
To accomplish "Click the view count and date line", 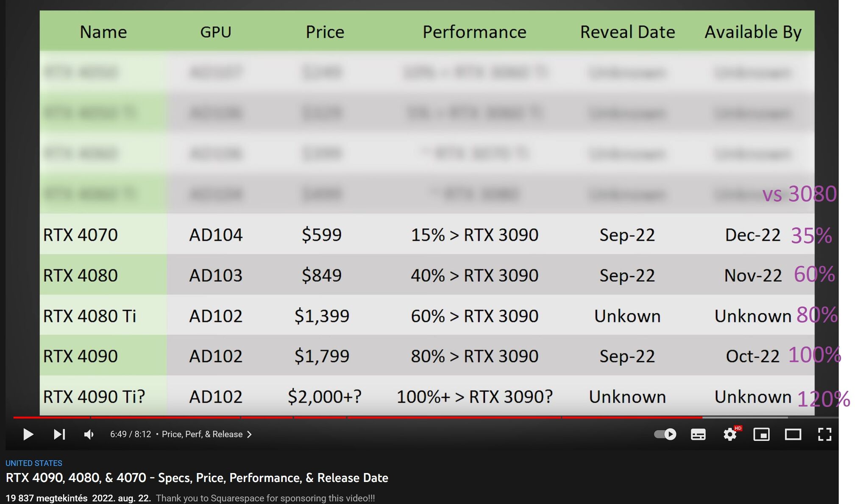I will pos(78,498).
